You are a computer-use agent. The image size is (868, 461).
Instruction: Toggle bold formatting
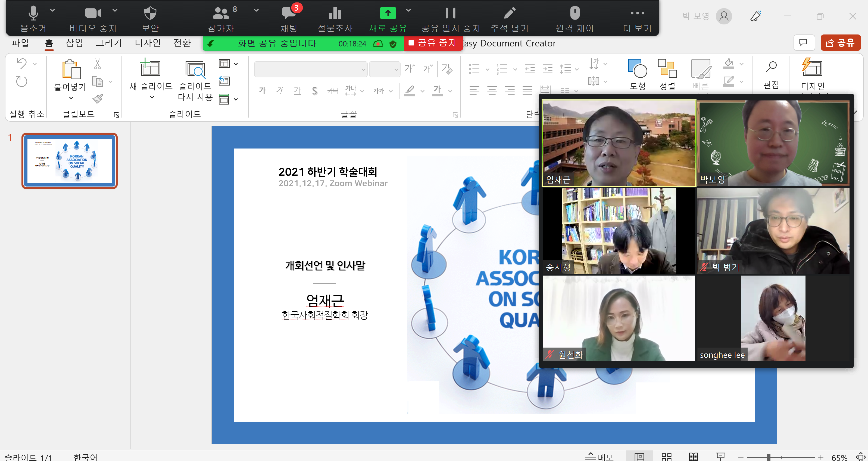coord(262,90)
